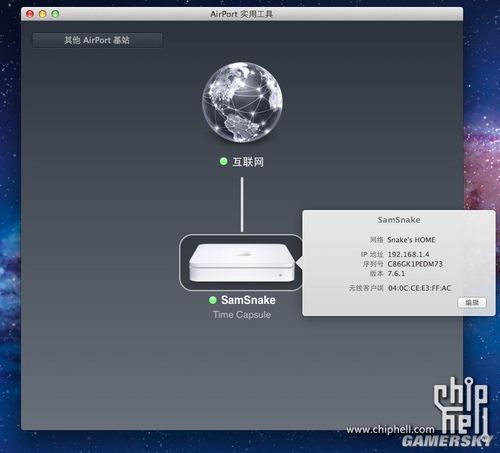Click the green status dot beside 互联网
500x453 pixels.
[x=223, y=162]
